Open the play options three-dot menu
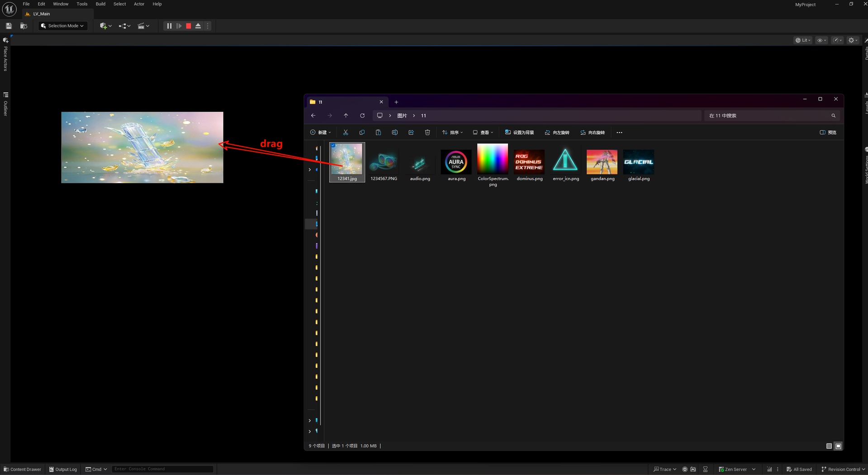Image resolution: width=868 pixels, height=475 pixels. (x=208, y=26)
